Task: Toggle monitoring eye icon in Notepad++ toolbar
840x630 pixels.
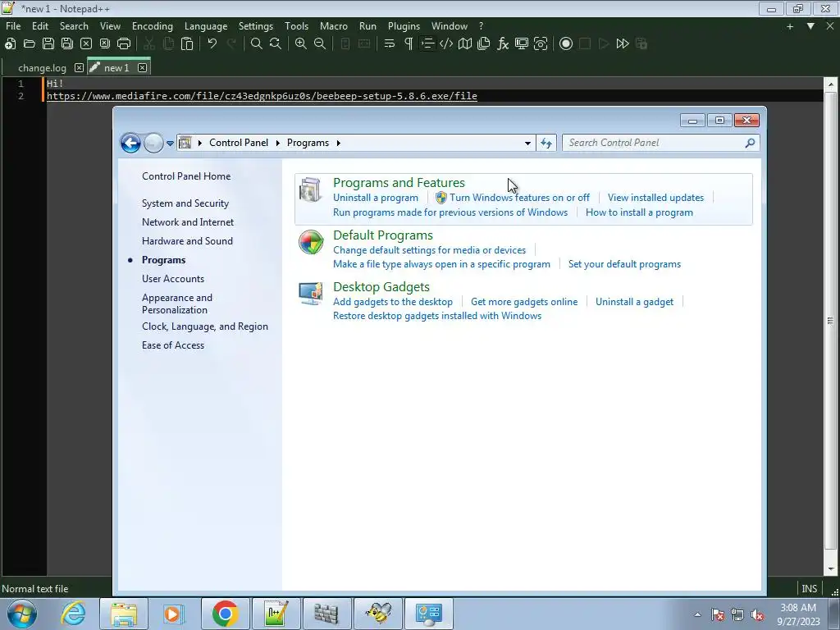Action: pyautogui.click(x=541, y=44)
